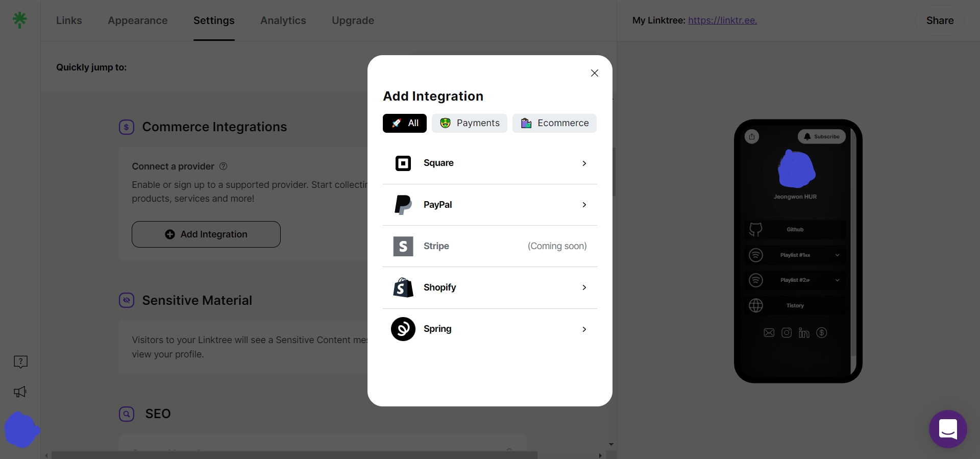Select the Square integration label

pos(438,163)
